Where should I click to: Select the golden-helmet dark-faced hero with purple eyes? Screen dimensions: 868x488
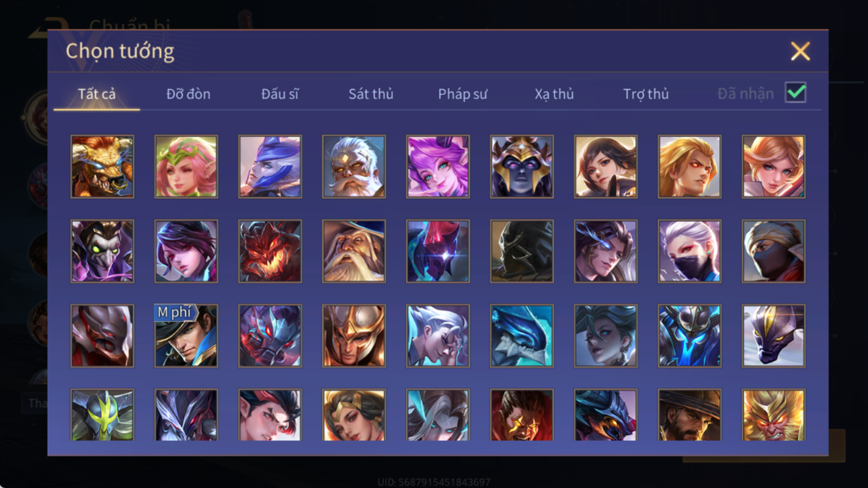[x=522, y=167]
